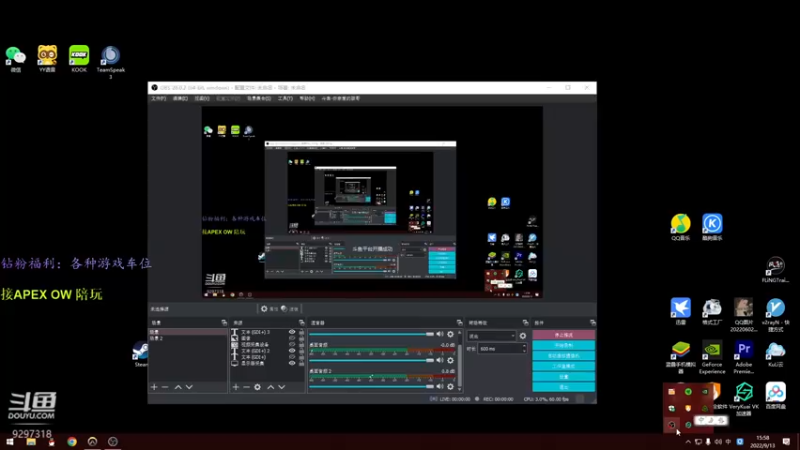This screenshot has width=800, height=450.
Task: Move the selected source down
Action: tap(282, 387)
